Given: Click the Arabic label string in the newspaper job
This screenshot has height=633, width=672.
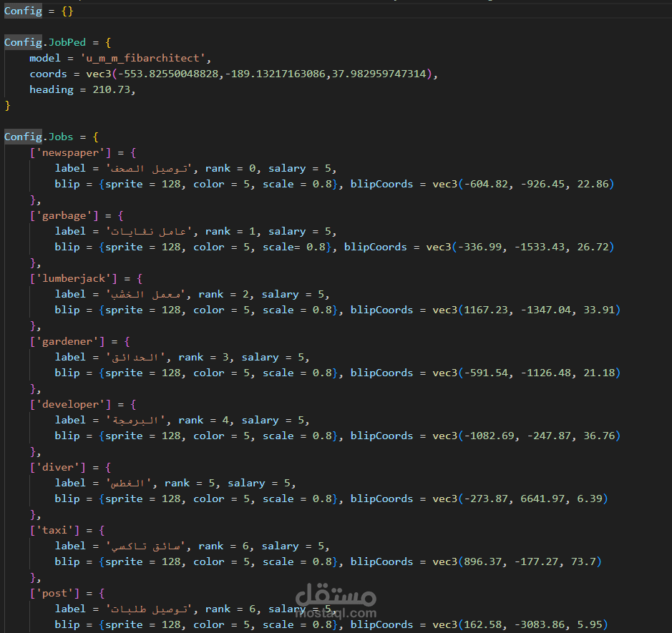Looking at the screenshot, I should coord(149,169).
